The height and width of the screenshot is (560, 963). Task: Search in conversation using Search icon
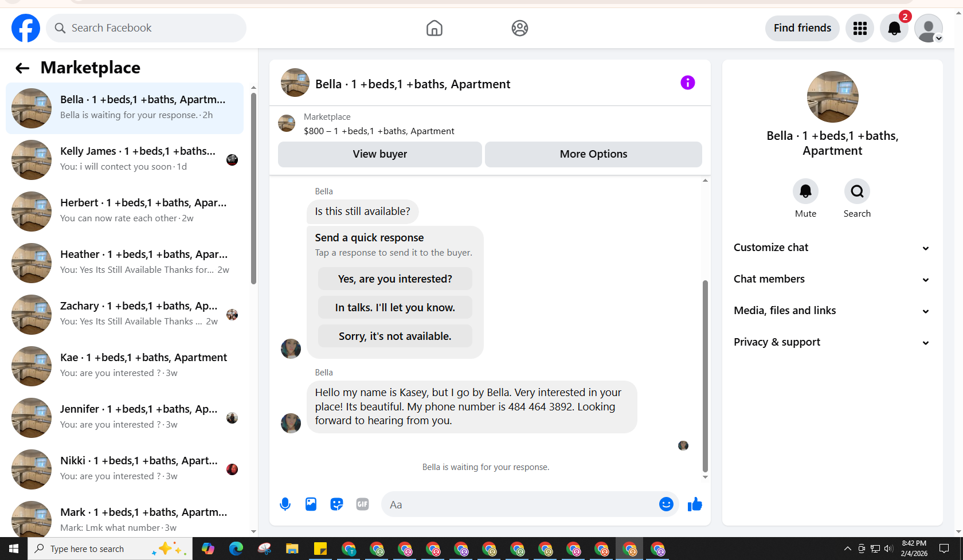click(x=857, y=191)
